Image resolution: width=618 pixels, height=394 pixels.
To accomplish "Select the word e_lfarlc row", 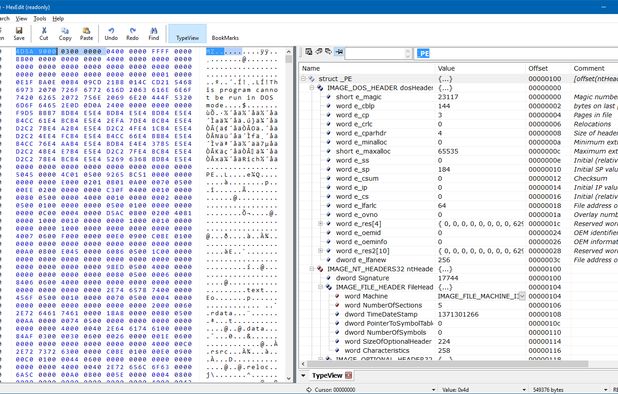I will pos(458,206).
